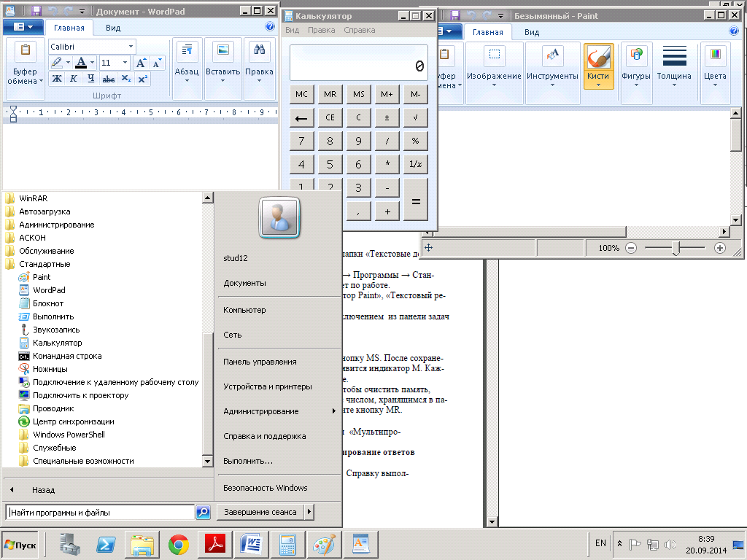Click the Пуск start button
Screen dimensions: 747x560
click(x=20, y=545)
